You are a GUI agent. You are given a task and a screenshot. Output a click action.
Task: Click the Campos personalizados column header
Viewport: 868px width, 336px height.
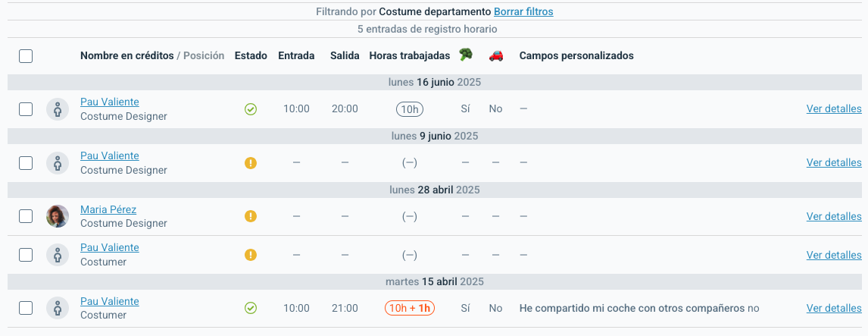pyautogui.click(x=576, y=55)
